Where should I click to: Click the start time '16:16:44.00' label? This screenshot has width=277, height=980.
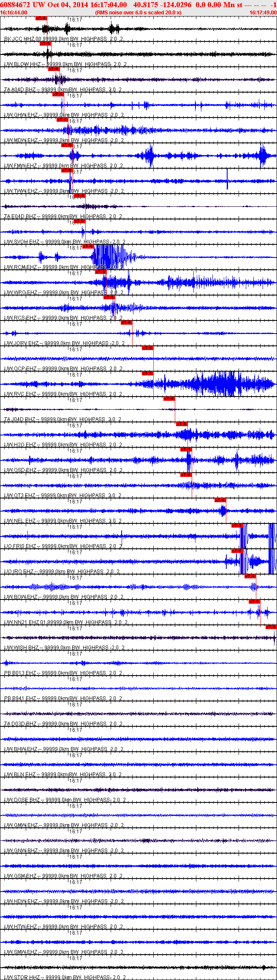(x=14, y=13)
